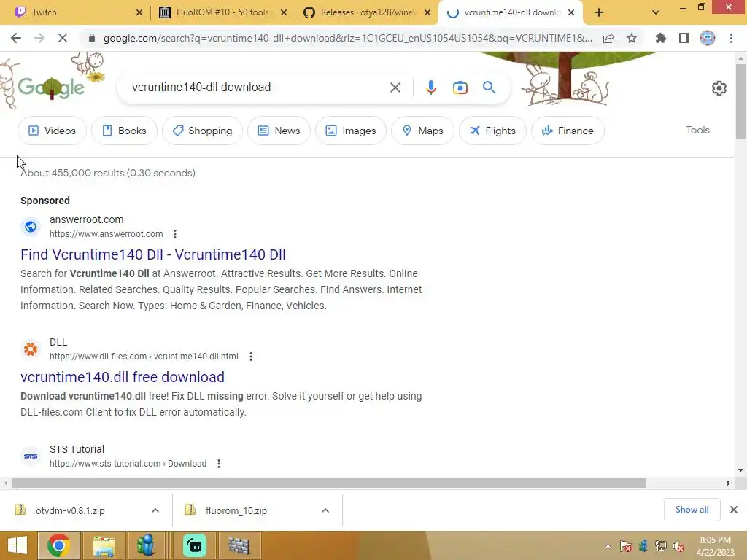Image resolution: width=747 pixels, height=560 pixels.
Task: Open Chrome from the taskbar
Action: (x=58, y=545)
